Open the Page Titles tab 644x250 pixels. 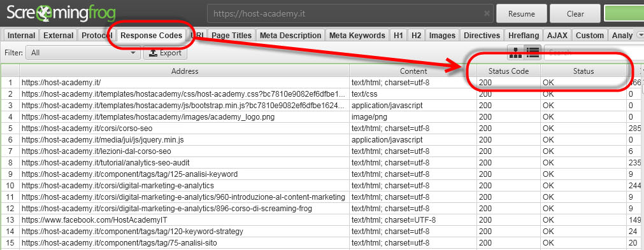click(232, 35)
